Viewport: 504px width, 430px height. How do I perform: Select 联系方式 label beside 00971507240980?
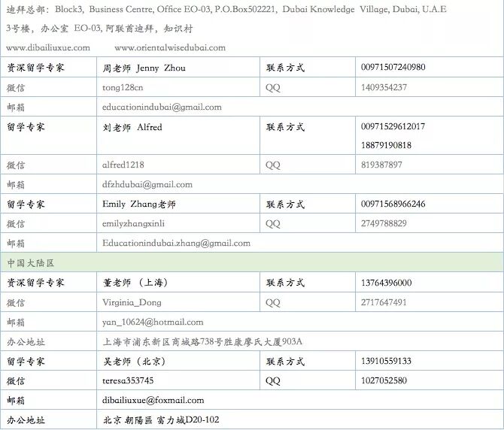(x=285, y=68)
